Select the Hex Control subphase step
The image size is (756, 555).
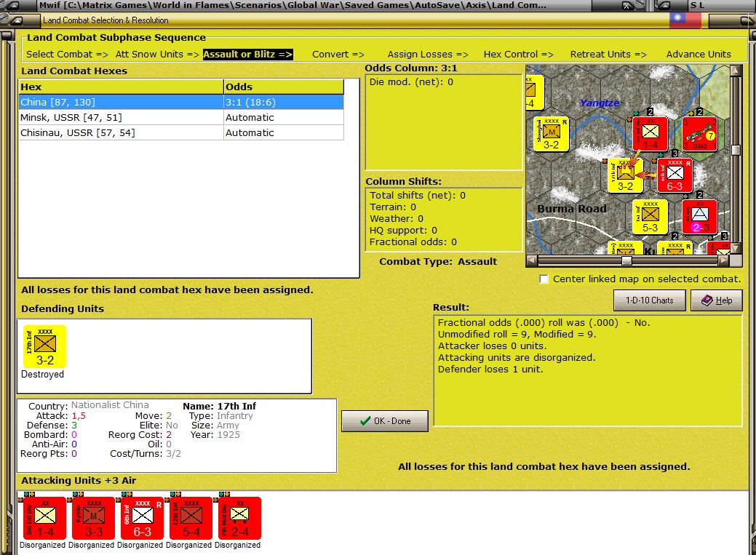(518, 54)
